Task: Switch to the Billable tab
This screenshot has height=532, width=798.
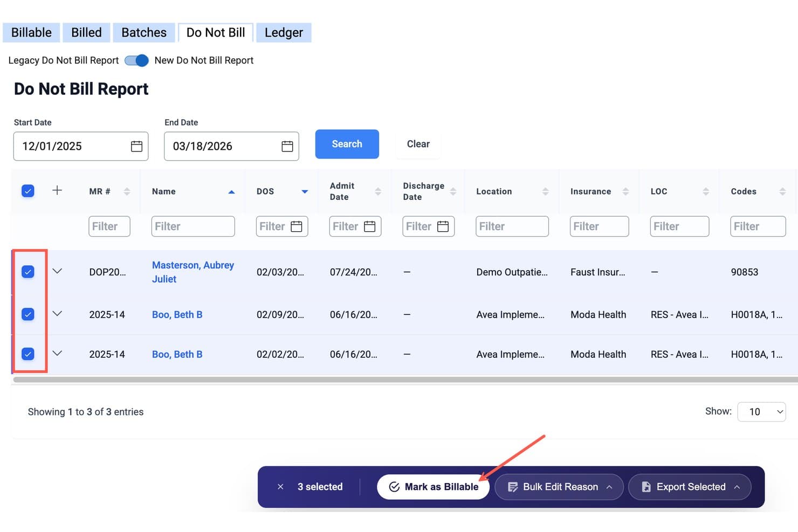Action: tap(31, 32)
